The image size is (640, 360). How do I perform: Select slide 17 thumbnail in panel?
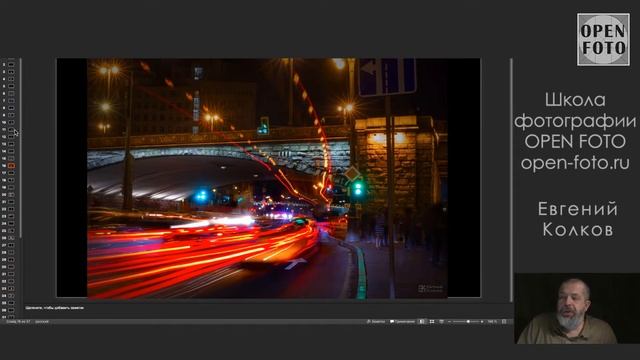(x=11, y=173)
